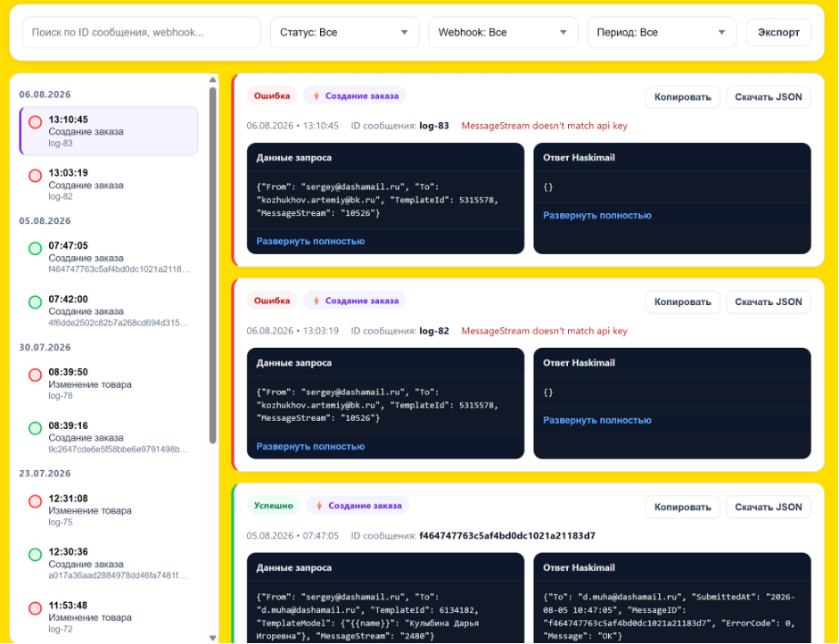Click Копировать button for log-82

[683, 301]
